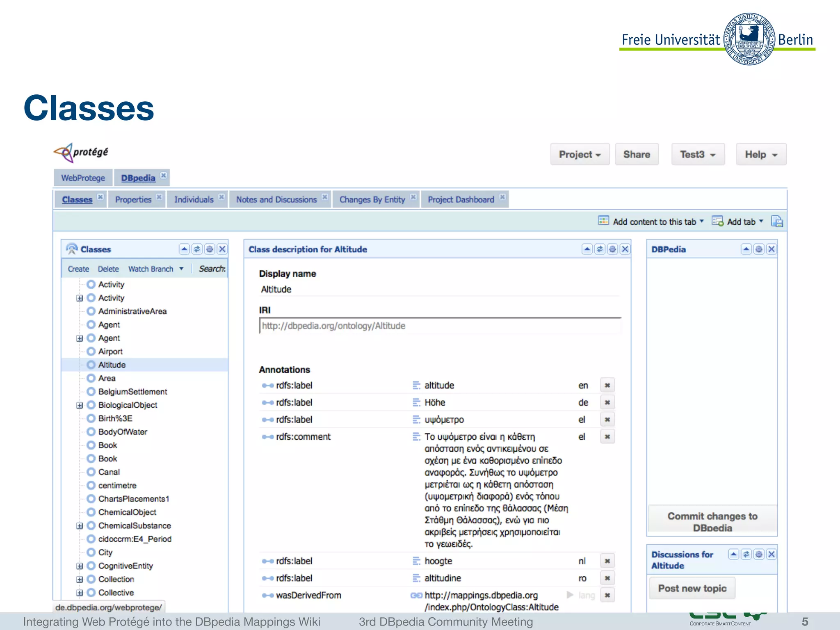Close the Individuals tab

221,197
